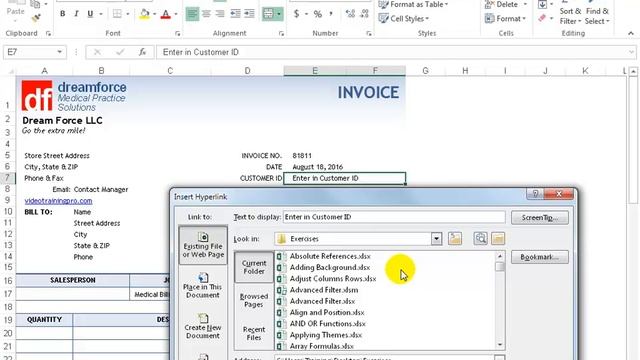Click the Browse the Web icon
Image resolution: width=640 pixels, height=360 pixels.
480,238
